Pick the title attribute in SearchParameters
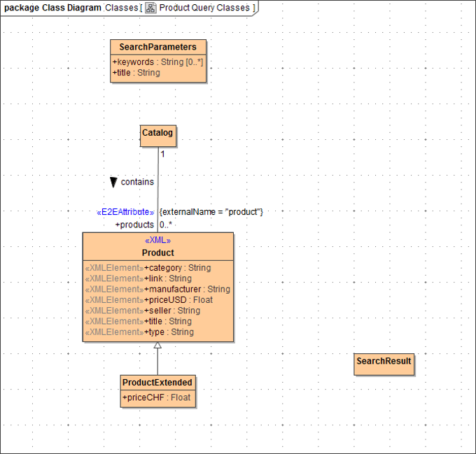This screenshot has width=476, height=454. (136, 73)
